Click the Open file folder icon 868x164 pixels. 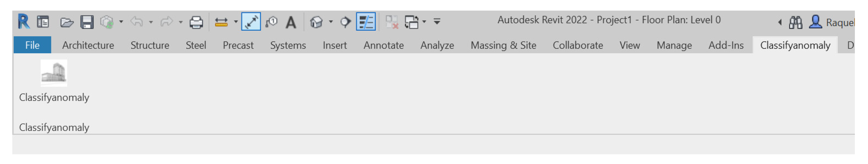(x=66, y=22)
